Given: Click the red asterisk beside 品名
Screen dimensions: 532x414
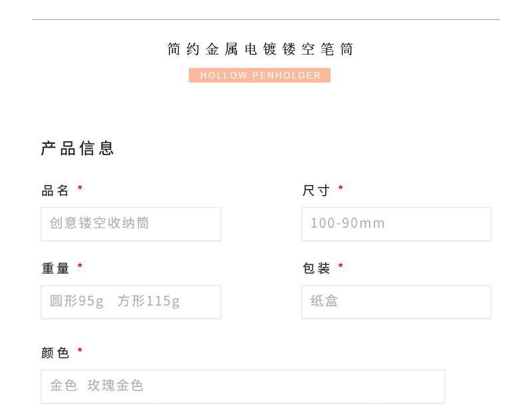Looking at the screenshot, I should coord(80,188).
